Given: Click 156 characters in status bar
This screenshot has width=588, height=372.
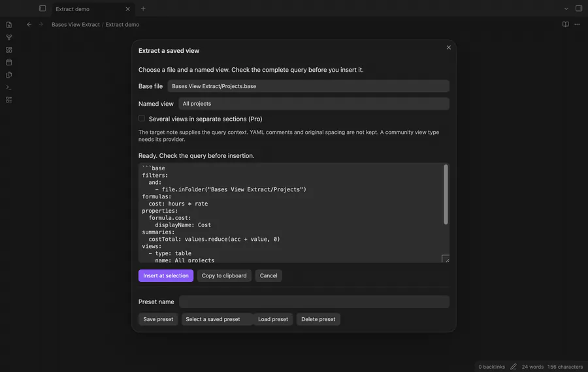Looking at the screenshot, I should point(564,367).
